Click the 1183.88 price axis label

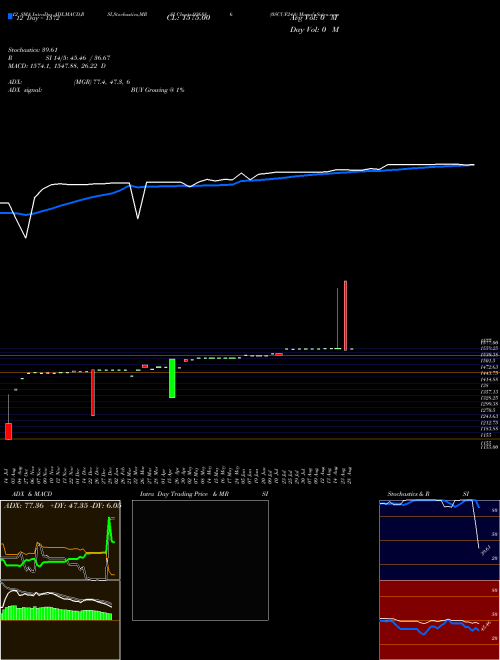[x=487, y=428]
